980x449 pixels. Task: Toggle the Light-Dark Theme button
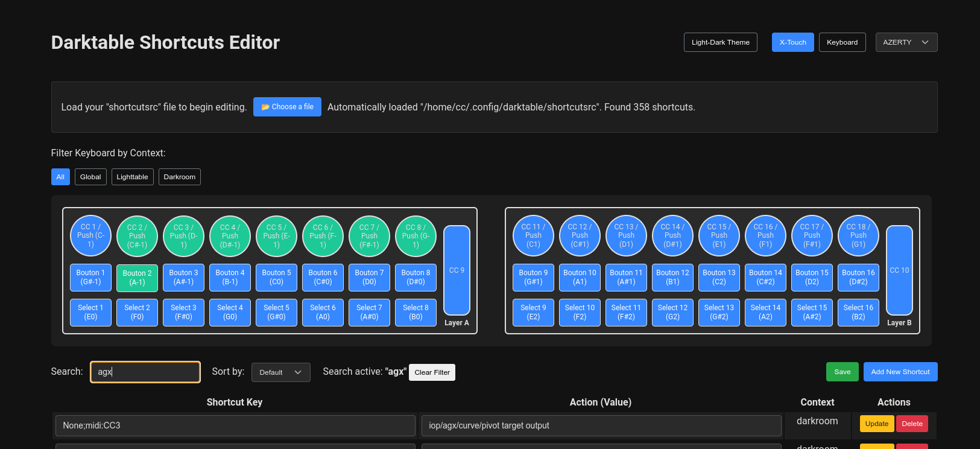(x=721, y=42)
